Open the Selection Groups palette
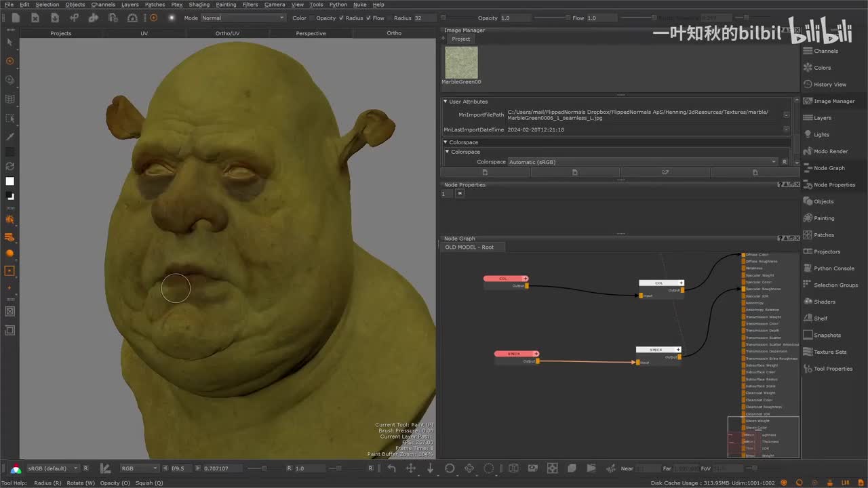This screenshot has width=868, height=488. [835, 285]
